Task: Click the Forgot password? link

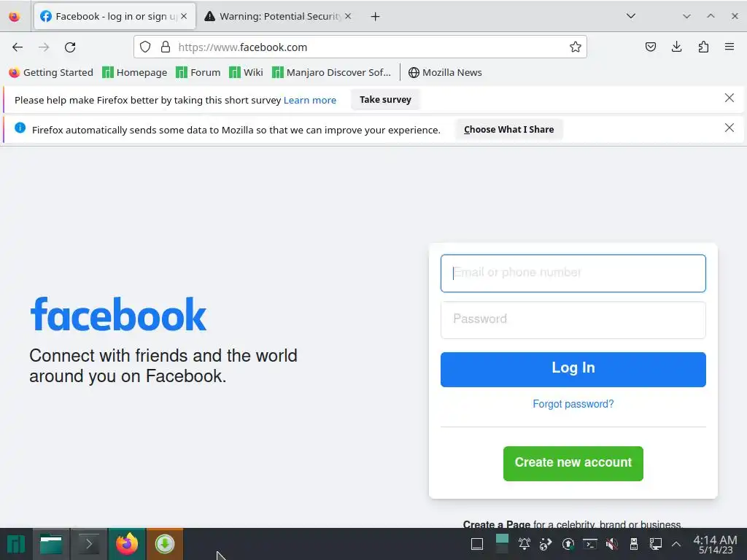Action: 573,404
